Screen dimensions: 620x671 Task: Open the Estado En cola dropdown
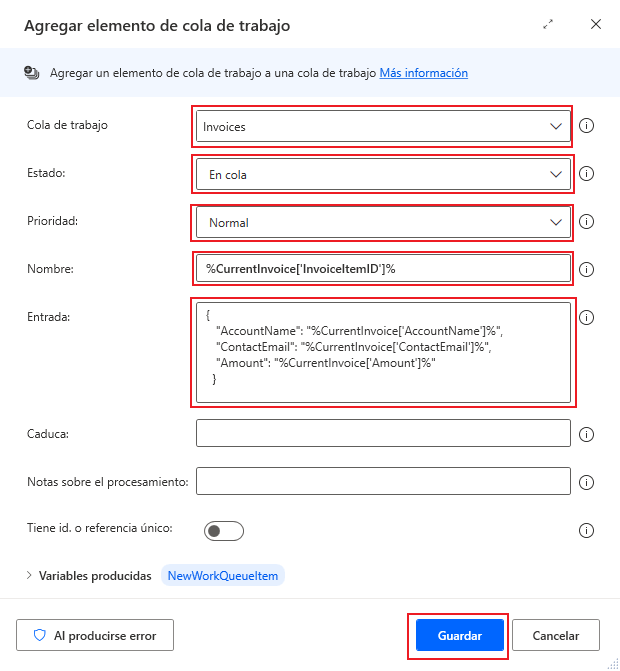click(383, 175)
